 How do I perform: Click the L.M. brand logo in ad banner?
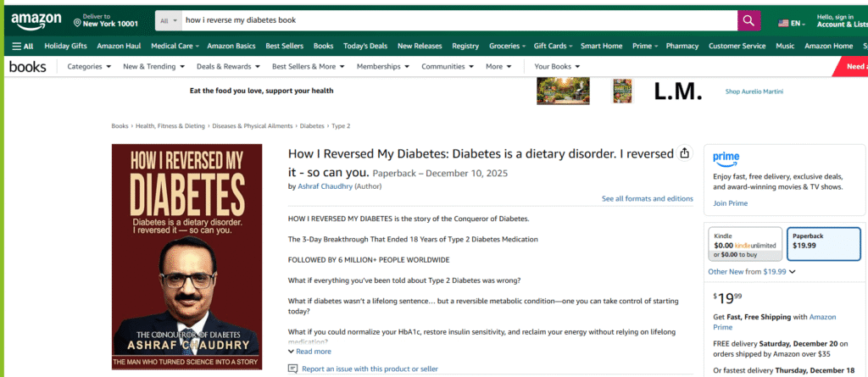[677, 91]
